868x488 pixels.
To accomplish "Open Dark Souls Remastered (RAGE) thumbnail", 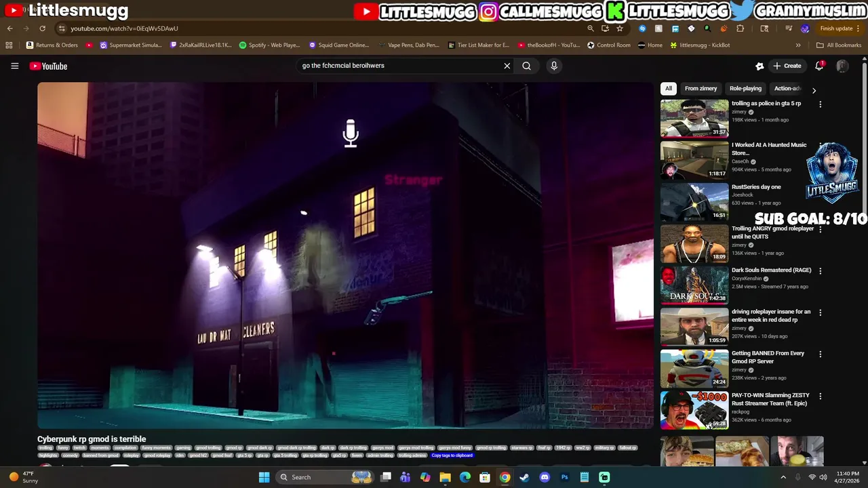I will [x=694, y=285].
